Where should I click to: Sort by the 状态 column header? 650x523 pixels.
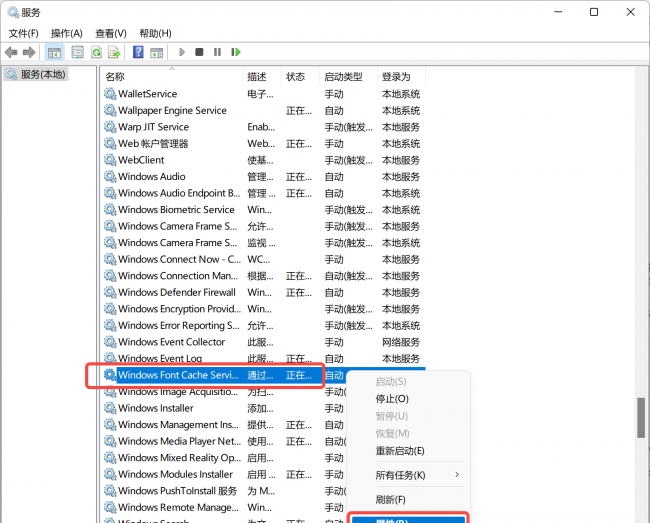click(300, 77)
